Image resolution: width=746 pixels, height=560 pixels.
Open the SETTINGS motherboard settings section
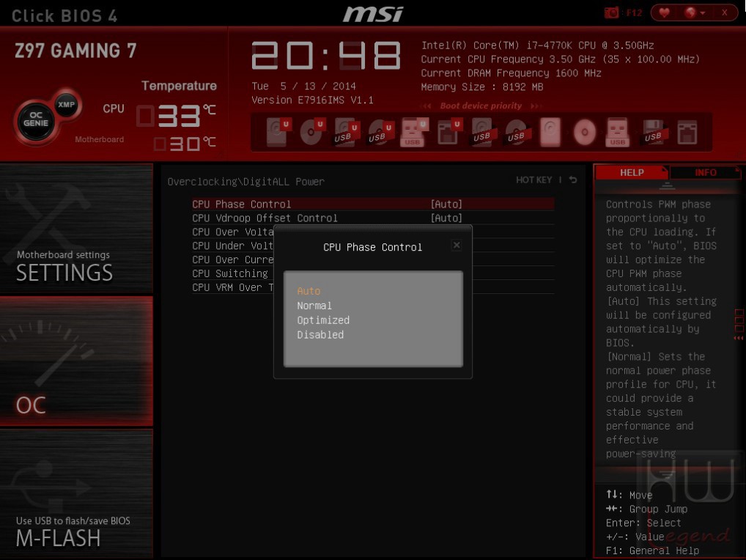coord(76,228)
